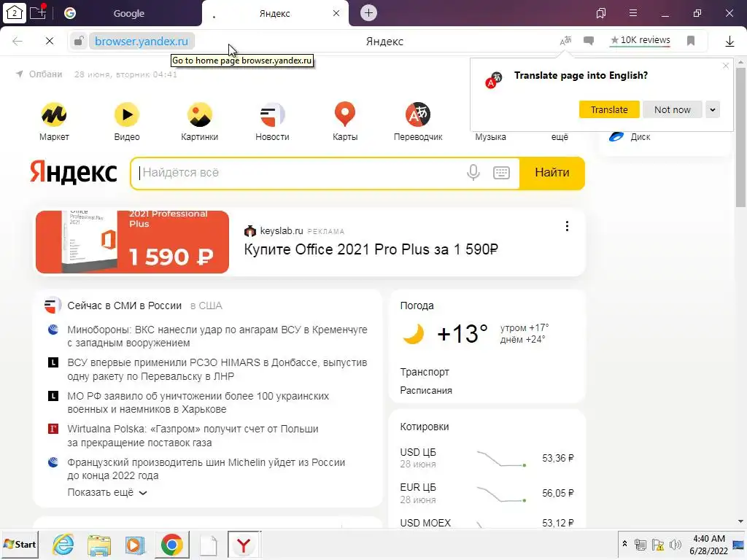Open the Музыка service link
The width and height of the screenshot is (747, 560).
pyautogui.click(x=490, y=136)
